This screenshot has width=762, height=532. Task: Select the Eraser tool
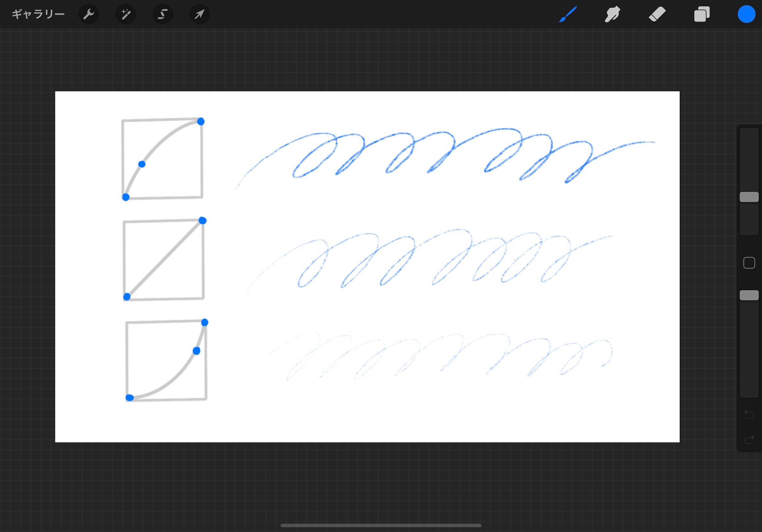coord(657,14)
